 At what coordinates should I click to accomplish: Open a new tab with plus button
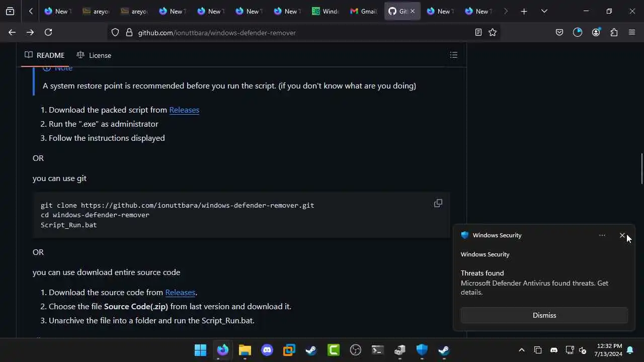coord(524,11)
